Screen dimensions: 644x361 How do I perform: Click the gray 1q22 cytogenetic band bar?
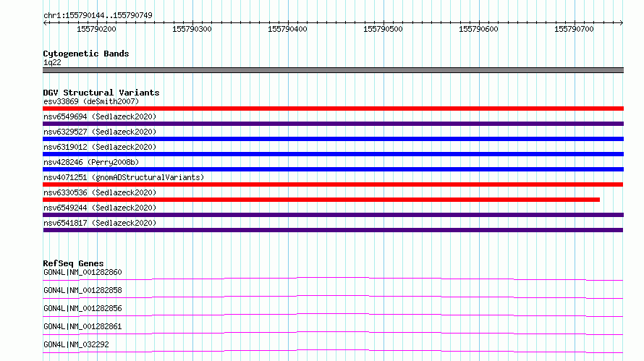(x=333, y=70)
